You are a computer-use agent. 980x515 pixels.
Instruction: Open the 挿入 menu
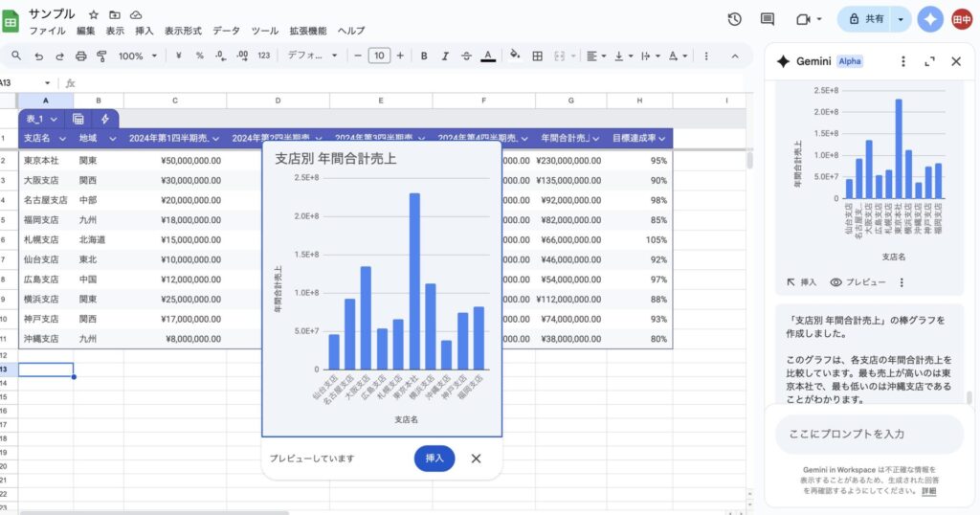(x=144, y=31)
